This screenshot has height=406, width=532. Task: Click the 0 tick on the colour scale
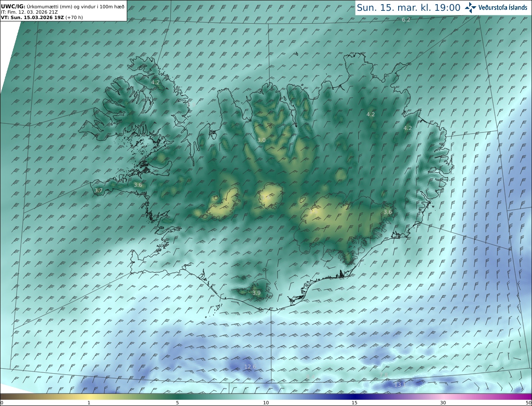point(2,403)
